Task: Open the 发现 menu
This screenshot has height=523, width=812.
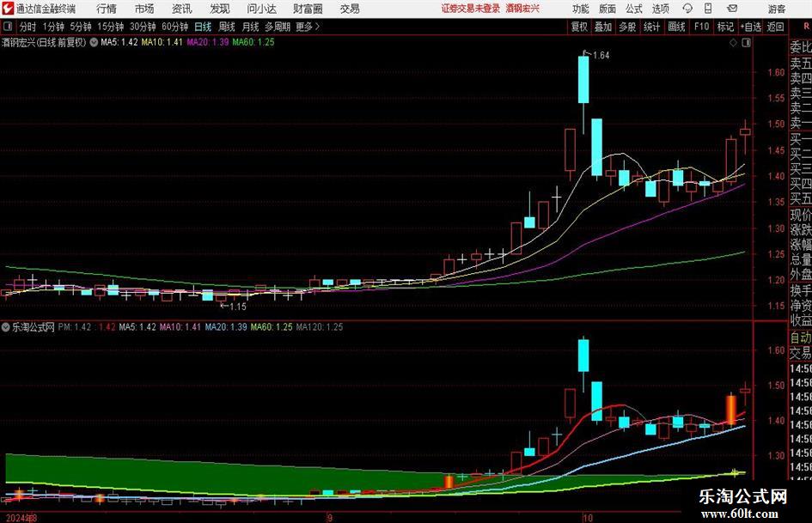Action: [220, 9]
